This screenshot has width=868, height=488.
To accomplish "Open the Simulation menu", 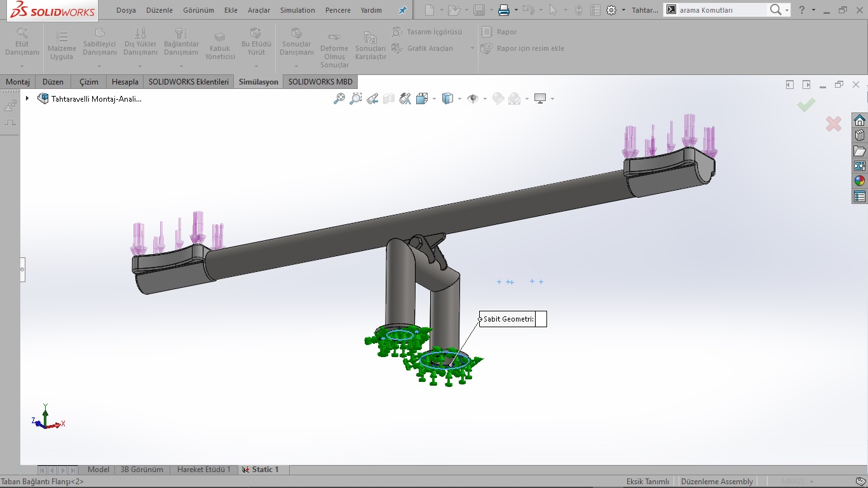I will [297, 10].
